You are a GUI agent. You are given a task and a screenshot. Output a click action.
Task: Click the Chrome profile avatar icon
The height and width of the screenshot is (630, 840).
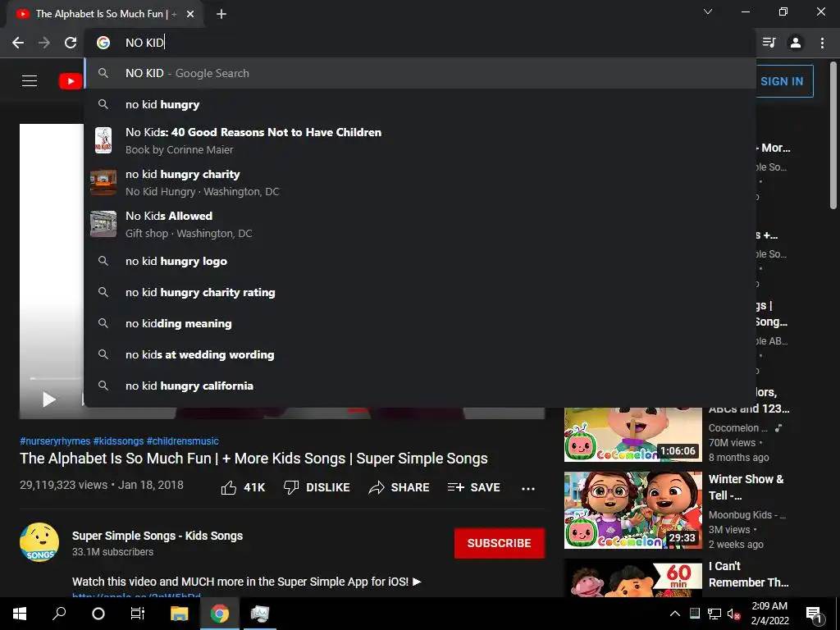coord(796,43)
